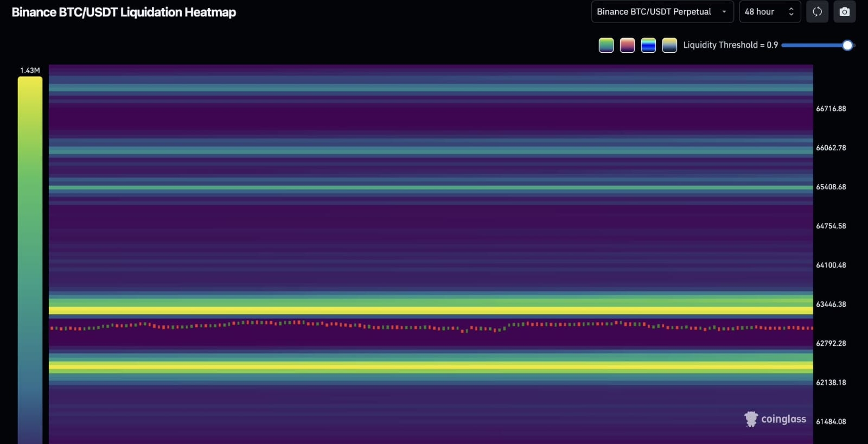Click the vertical liquidation color scale bar
The image size is (868, 444).
tap(30, 260)
